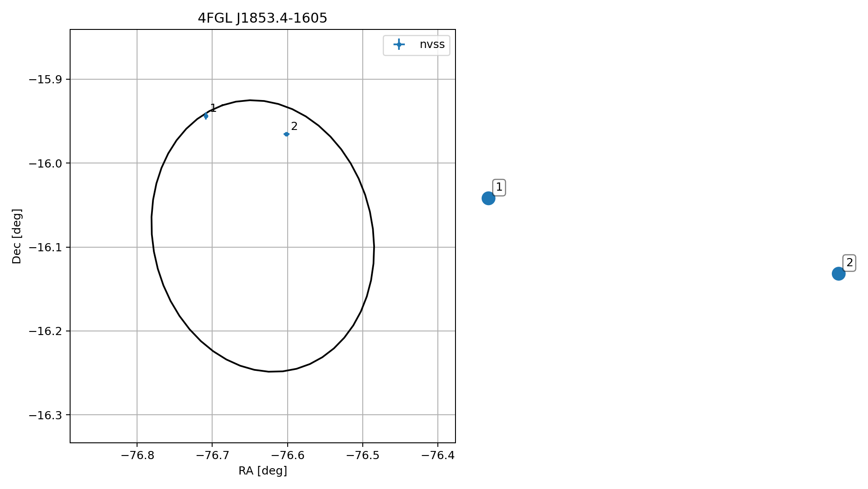Click the boxed label 1 annotation
The width and height of the screenshot is (868, 489).
(499, 187)
